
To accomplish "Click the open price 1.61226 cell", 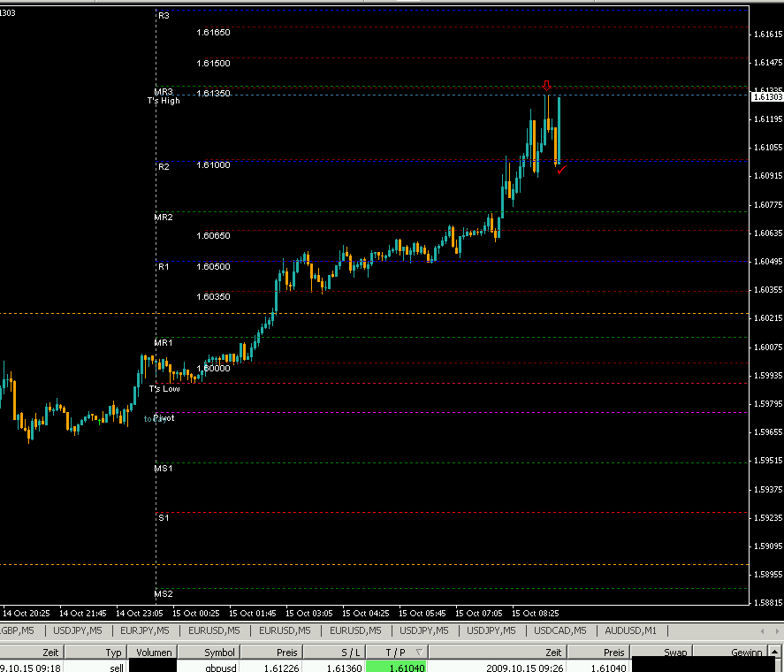I will click(x=272, y=668).
